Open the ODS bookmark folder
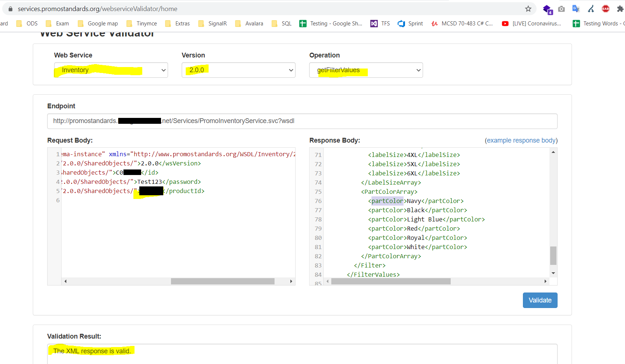The height and width of the screenshot is (364, 625). pos(27,24)
